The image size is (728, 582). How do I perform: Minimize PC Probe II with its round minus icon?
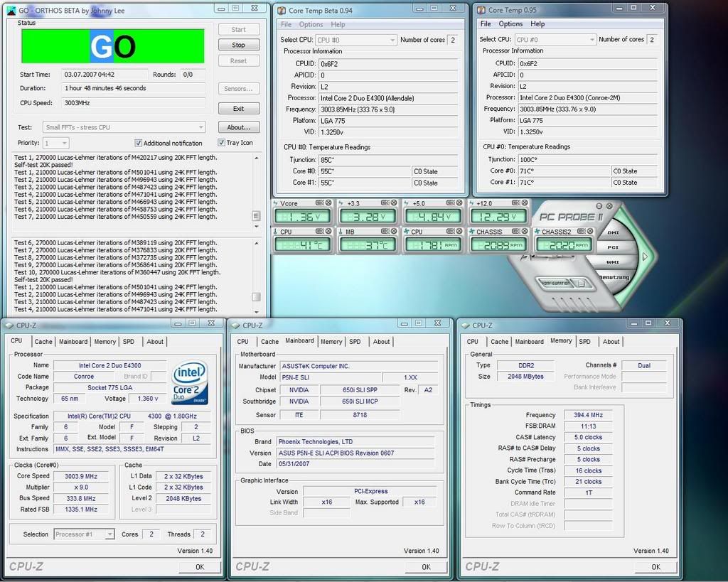[x=599, y=206]
